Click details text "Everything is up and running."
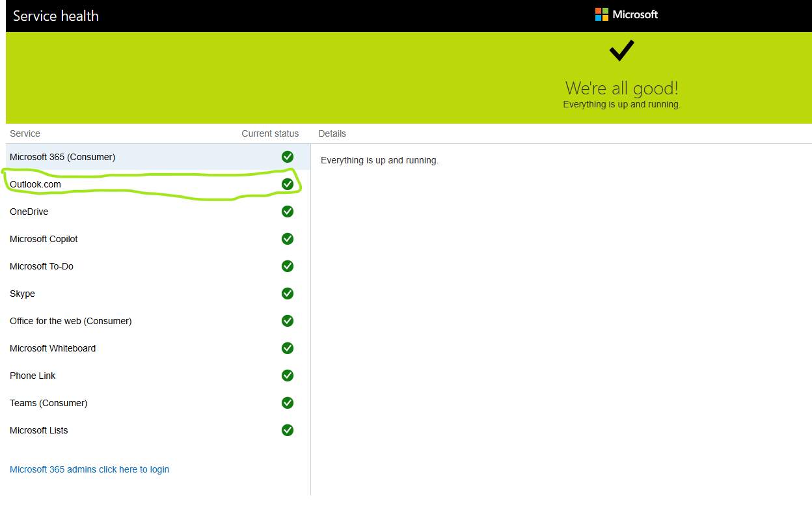812x509 pixels. 379,160
